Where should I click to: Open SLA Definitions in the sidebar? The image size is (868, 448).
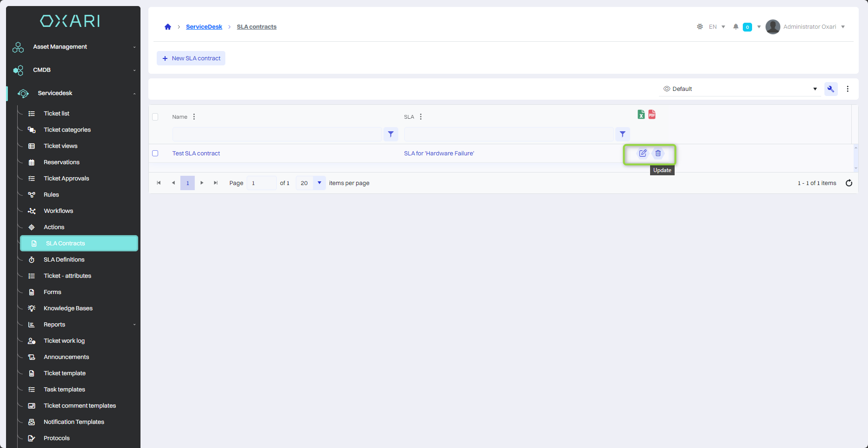pos(64,260)
